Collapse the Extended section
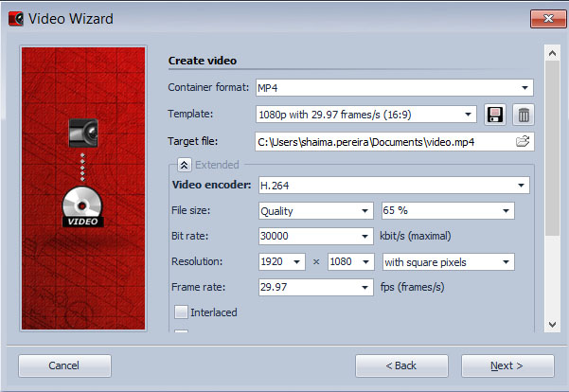 [x=184, y=165]
